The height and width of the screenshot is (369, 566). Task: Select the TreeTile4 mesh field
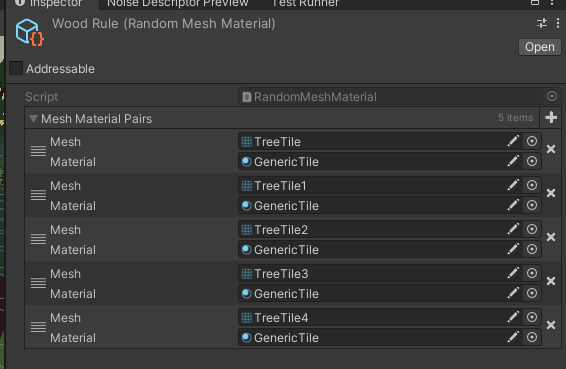(x=372, y=318)
